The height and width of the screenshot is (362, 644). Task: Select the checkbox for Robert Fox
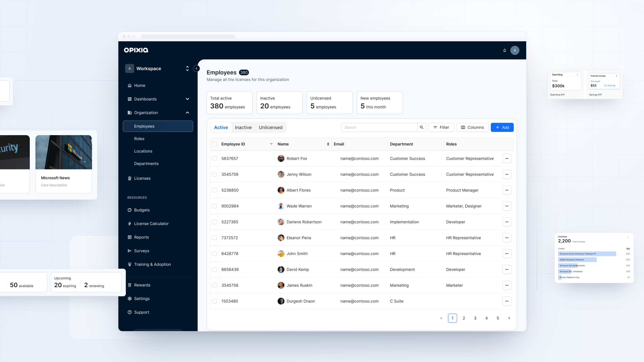coord(215,158)
